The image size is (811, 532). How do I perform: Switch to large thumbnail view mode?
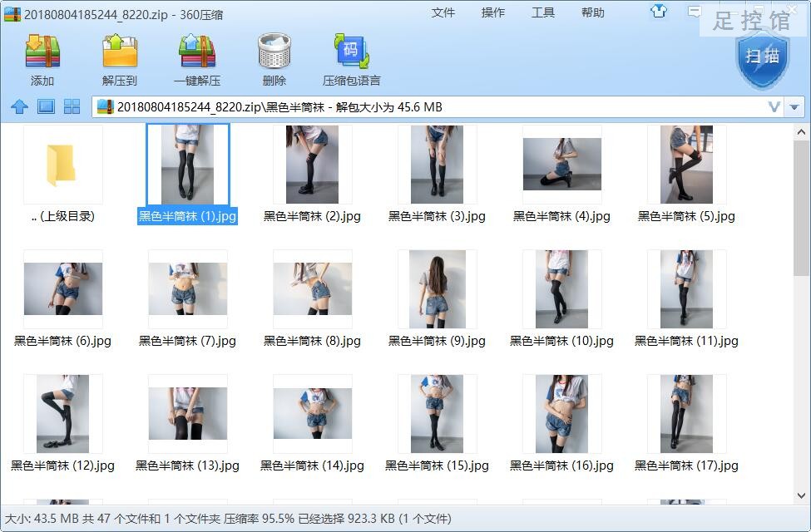click(46, 107)
